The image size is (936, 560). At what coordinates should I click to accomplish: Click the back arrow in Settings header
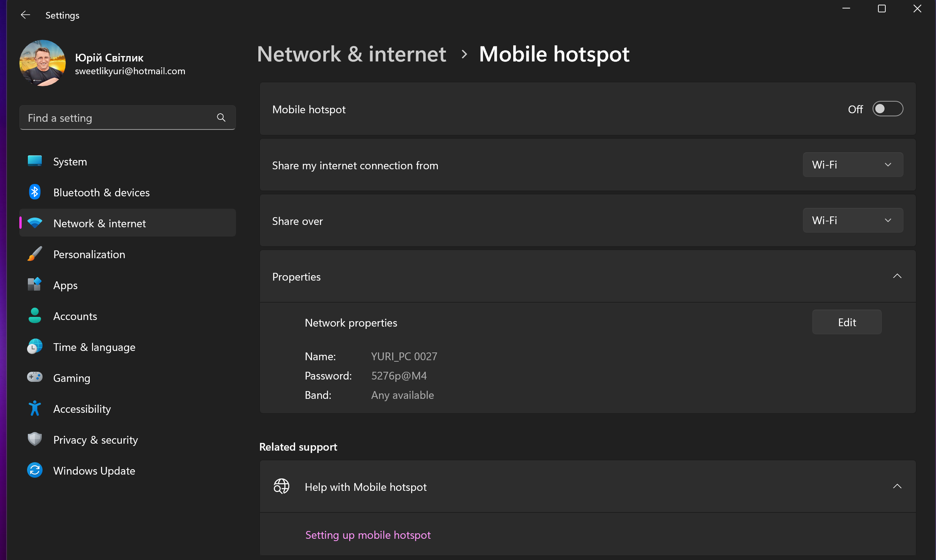point(24,15)
